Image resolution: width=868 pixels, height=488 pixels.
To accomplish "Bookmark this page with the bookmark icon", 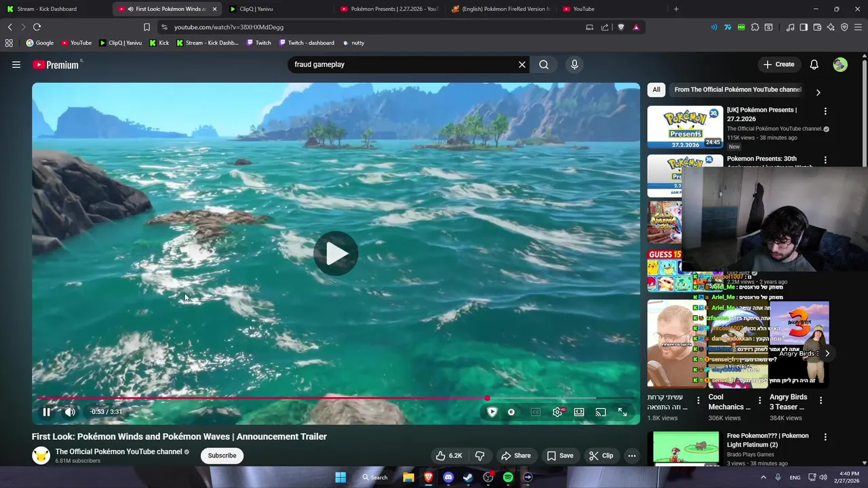I will pos(146,27).
